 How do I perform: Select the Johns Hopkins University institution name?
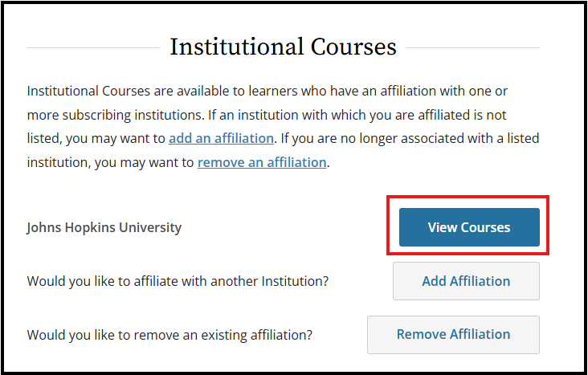point(104,227)
